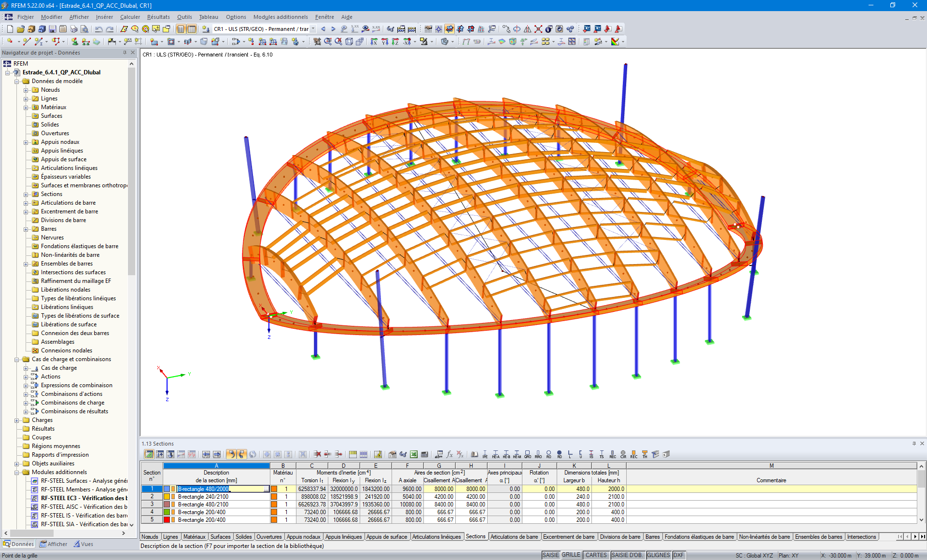Toggle SAISIE snap mode in status bar
This screenshot has height=560, width=927.
point(550,555)
